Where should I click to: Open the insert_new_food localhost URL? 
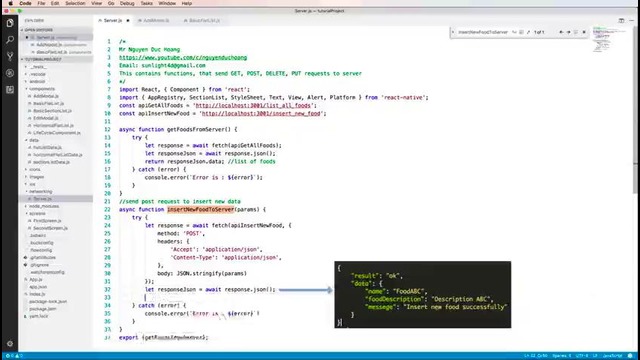[x=261, y=113]
